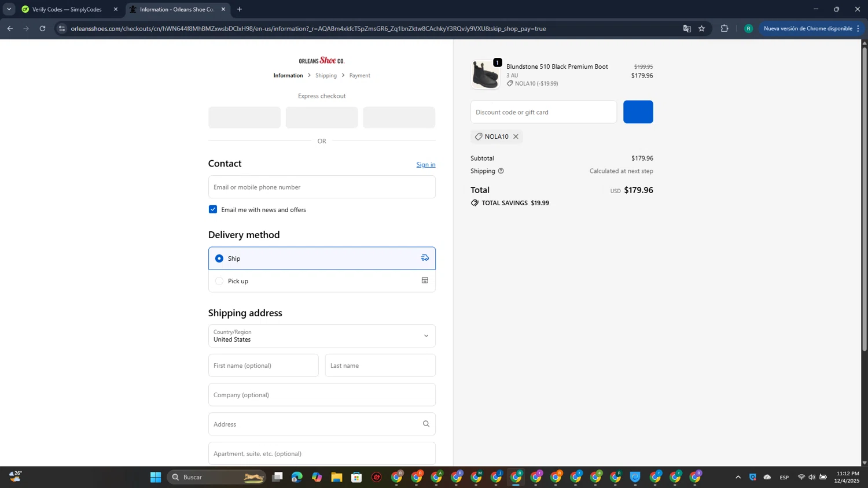The height and width of the screenshot is (488, 868).
Task: Toggle Email me with news and offers
Action: pyautogui.click(x=213, y=209)
